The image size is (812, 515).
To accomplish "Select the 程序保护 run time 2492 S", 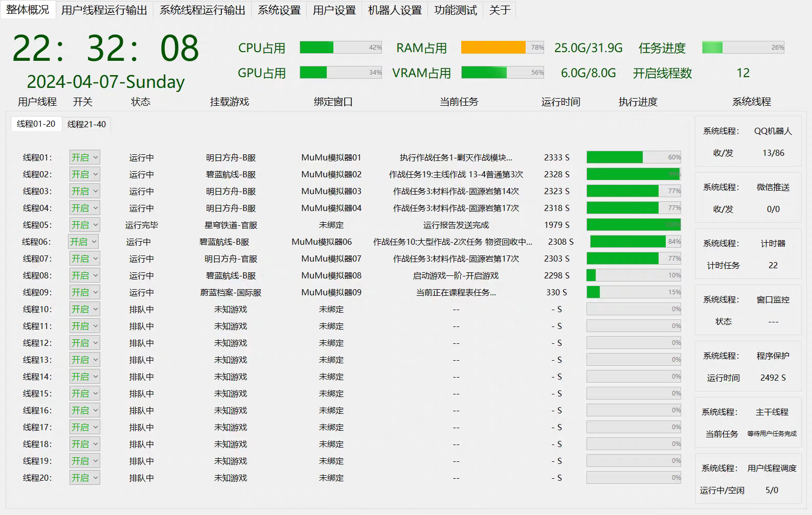I will pos(773,378).
